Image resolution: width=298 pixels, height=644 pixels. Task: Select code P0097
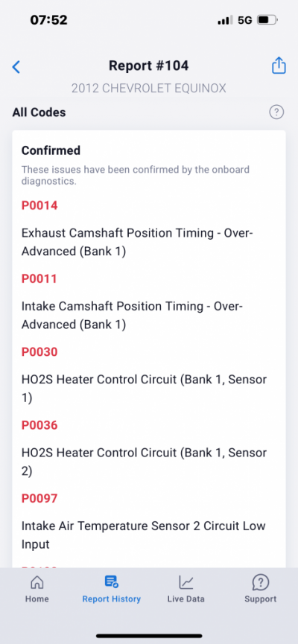pyautogui.click(x=39, y=498)
